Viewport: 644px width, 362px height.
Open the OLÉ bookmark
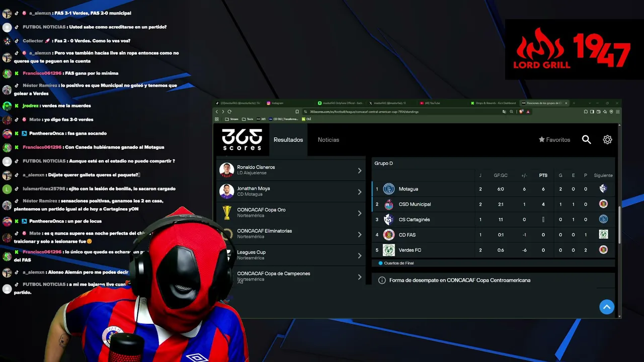pyautogui.click(x=307, y=119)
